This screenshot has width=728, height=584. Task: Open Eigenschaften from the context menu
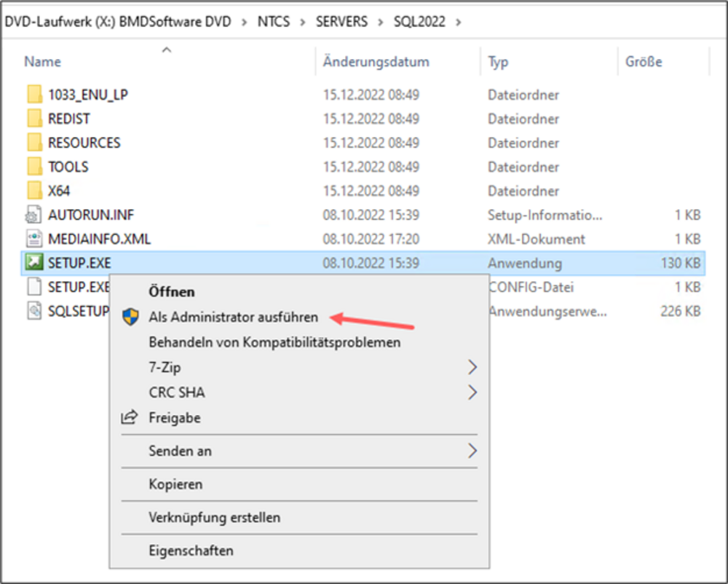191,550
